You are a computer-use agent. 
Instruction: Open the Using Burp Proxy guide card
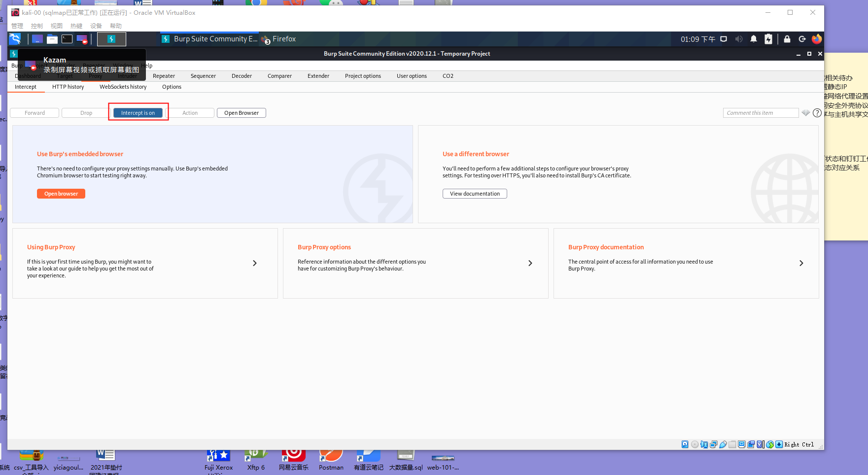tap(145, 263)
